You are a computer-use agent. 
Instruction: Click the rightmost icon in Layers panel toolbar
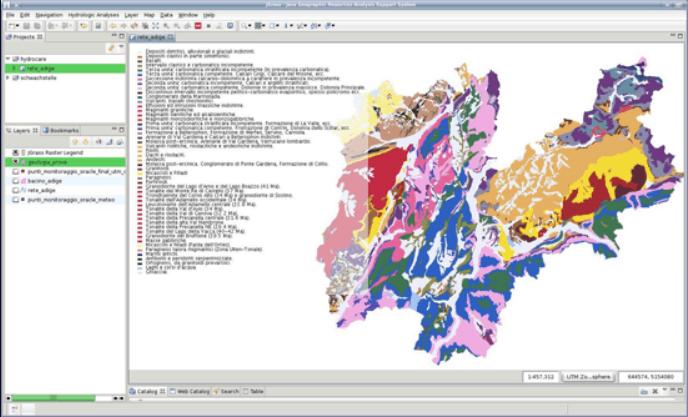[x=119, y=142]
